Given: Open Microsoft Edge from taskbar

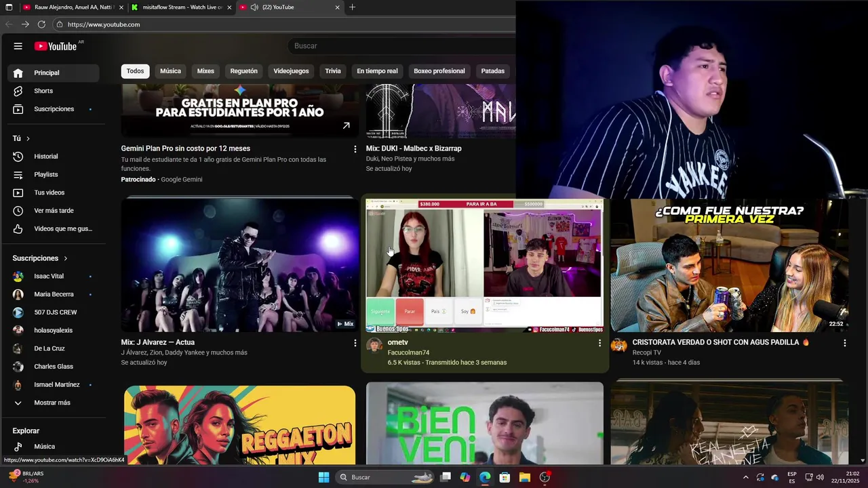Looking at the screenshot, I should 485,477.
